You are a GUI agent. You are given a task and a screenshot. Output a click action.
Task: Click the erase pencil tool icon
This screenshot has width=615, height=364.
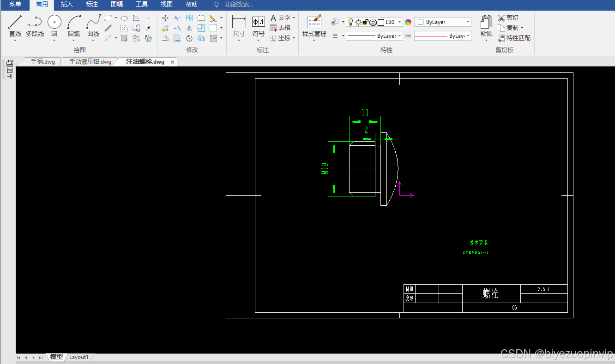(x=213, y=18)
